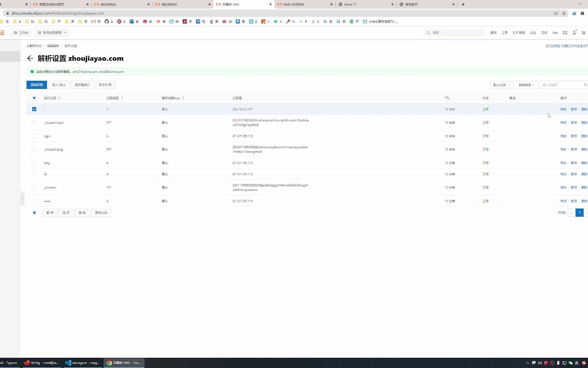Open notifications bell icon
The image size is (588, 368).
pyautogui.click(x=574, y=33)
